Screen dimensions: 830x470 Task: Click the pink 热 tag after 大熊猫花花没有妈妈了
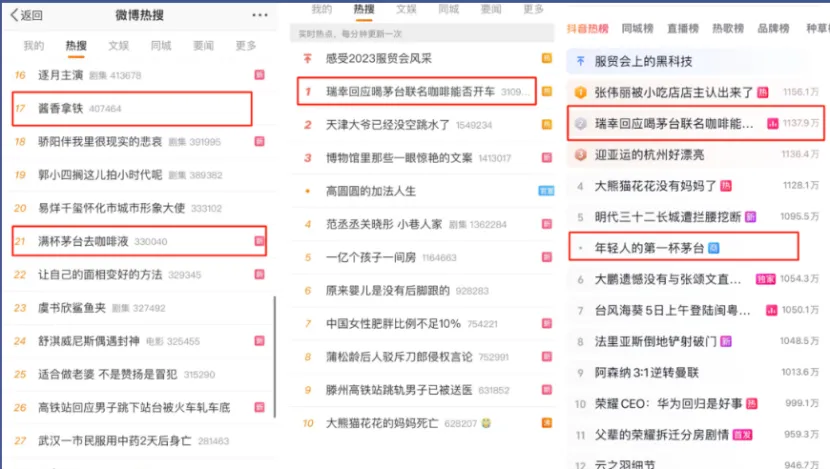tap(726, 185)
